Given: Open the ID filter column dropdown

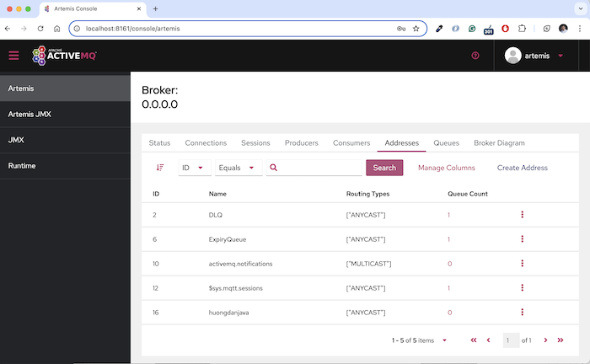Looking at the screenshot, I should (x=195, y=168).
